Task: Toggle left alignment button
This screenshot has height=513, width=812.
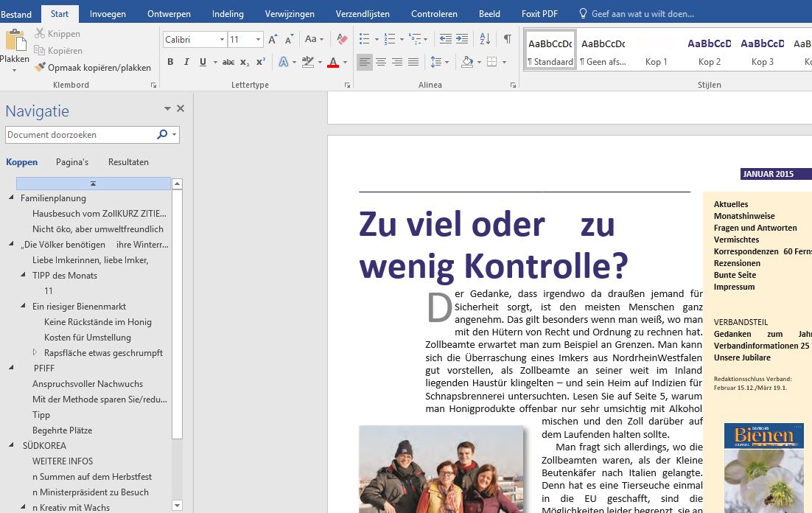Action: click(365, 62)
